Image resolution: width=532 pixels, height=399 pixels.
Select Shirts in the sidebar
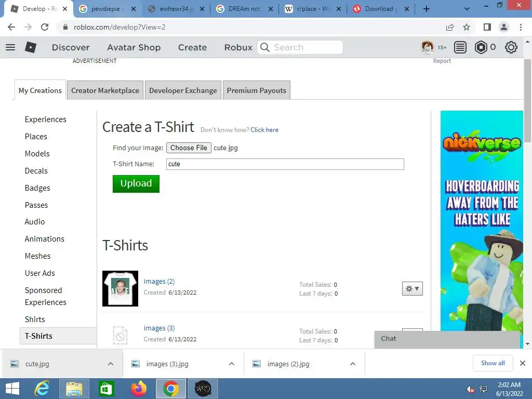[35, 320]
